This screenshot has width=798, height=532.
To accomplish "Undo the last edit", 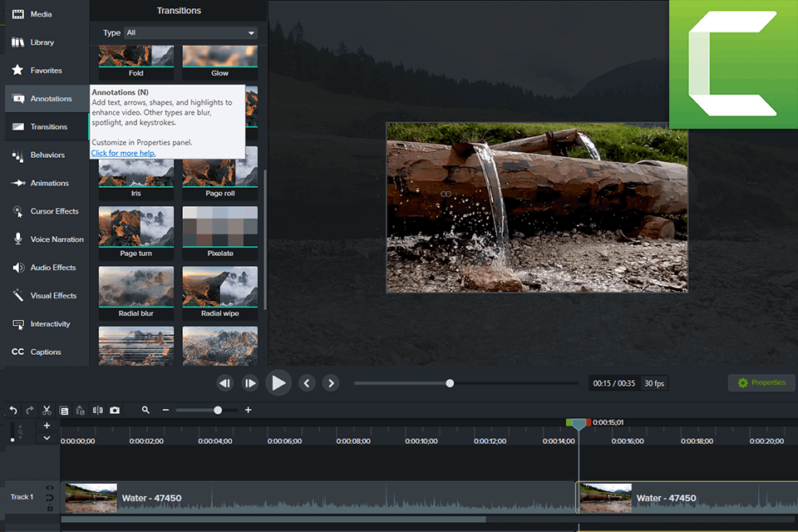I will (x=12, y=410).
